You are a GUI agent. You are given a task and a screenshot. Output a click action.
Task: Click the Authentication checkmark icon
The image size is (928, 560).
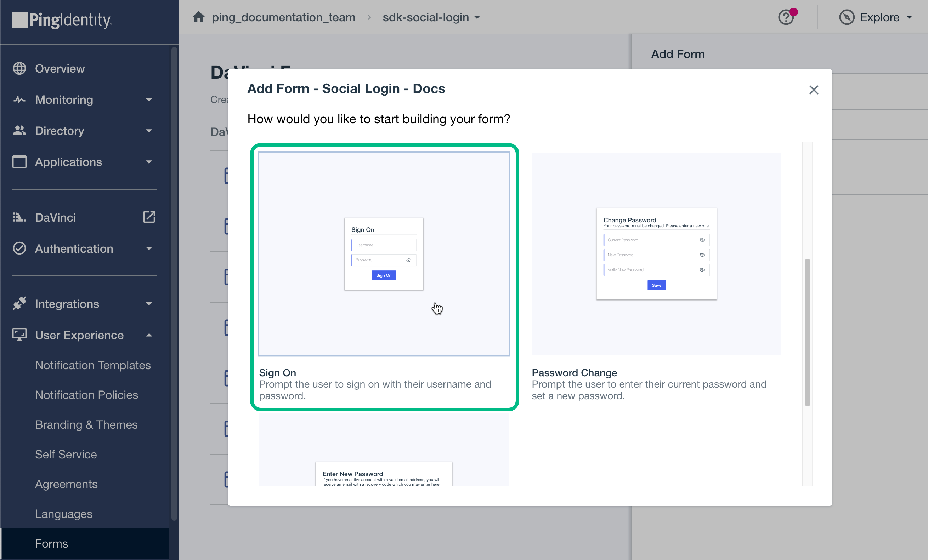(19, 248)
